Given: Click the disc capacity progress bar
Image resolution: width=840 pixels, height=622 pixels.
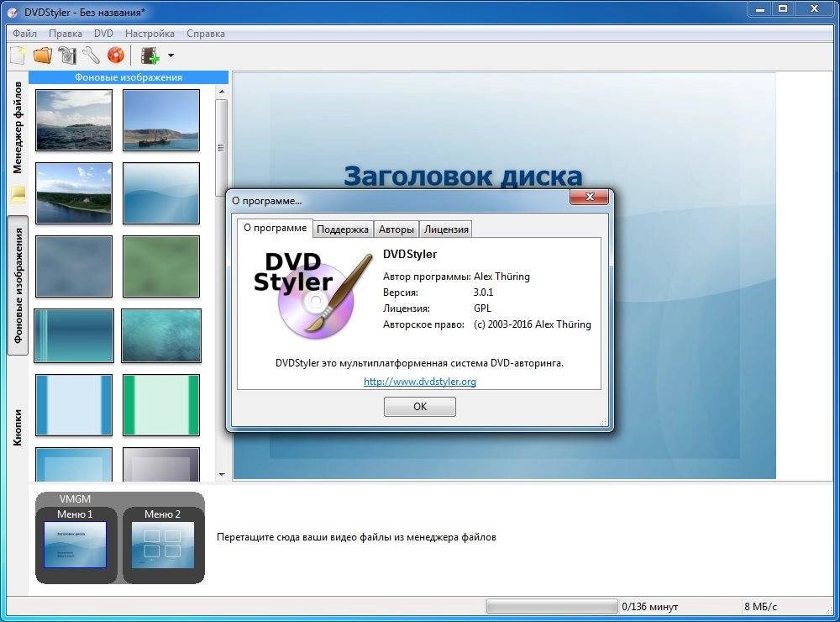Looking at the screenshot, I should pyautogui.click(x=552, y=607).
